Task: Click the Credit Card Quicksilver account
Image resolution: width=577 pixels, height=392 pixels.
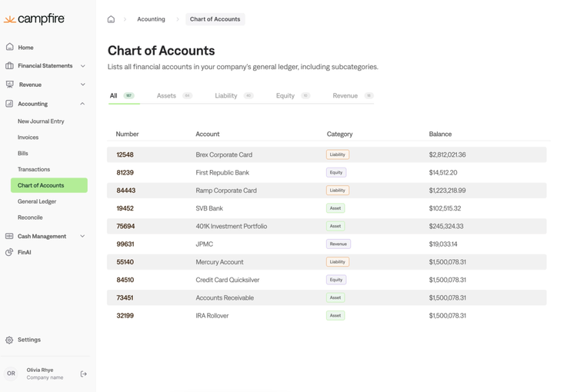Action: 228,281
